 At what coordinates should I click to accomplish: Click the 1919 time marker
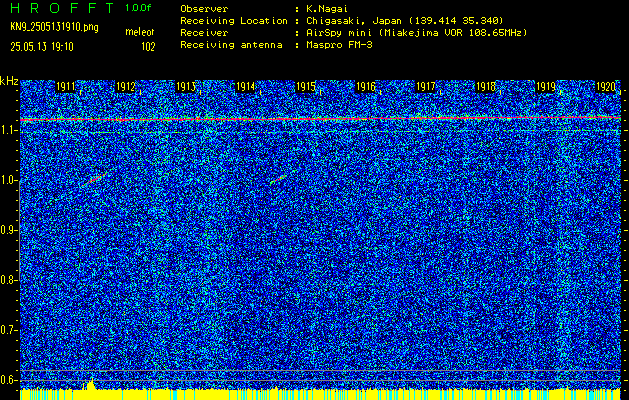tap(546, 87)
